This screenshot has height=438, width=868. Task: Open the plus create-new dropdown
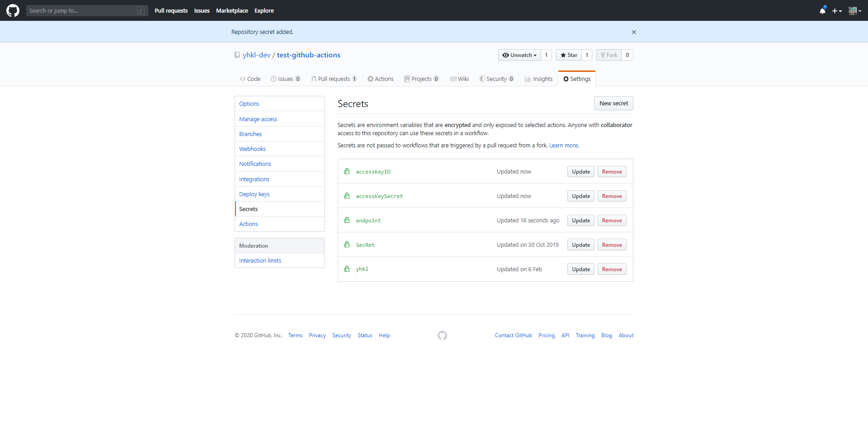click(x=837, y=11)
